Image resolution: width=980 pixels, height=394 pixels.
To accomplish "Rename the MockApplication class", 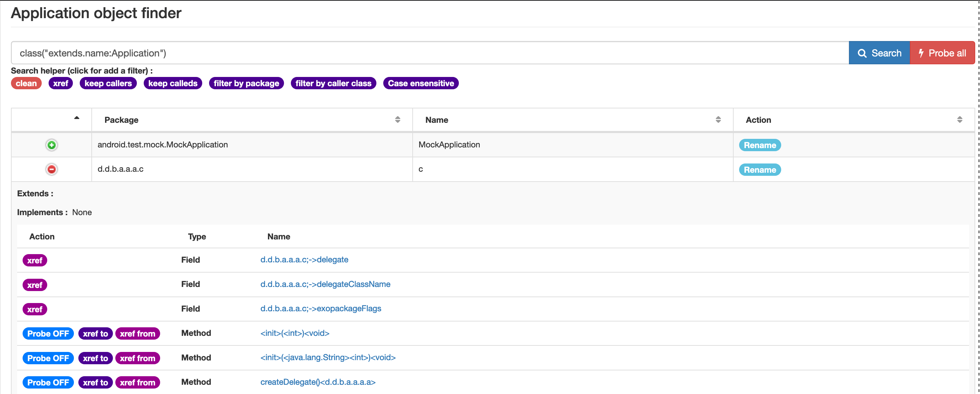I will point(760,145).
